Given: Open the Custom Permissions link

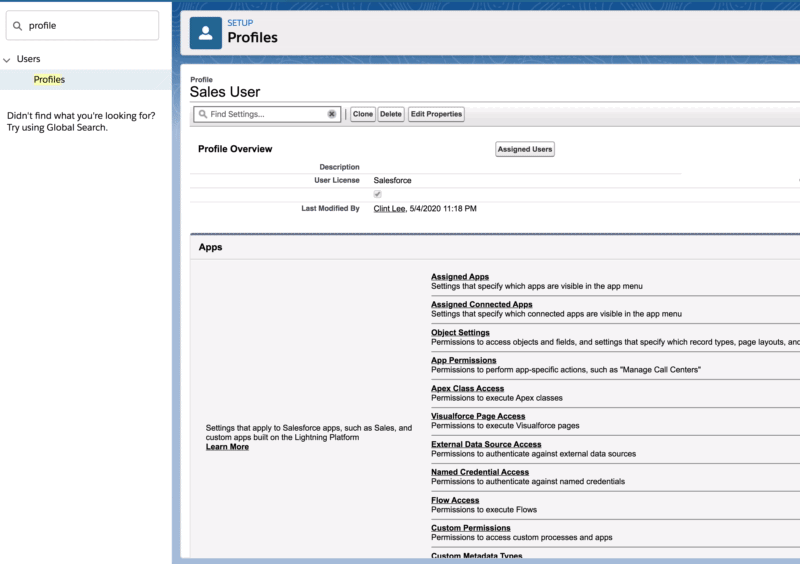Looking at the screenshot, I should tap(470, 528).
